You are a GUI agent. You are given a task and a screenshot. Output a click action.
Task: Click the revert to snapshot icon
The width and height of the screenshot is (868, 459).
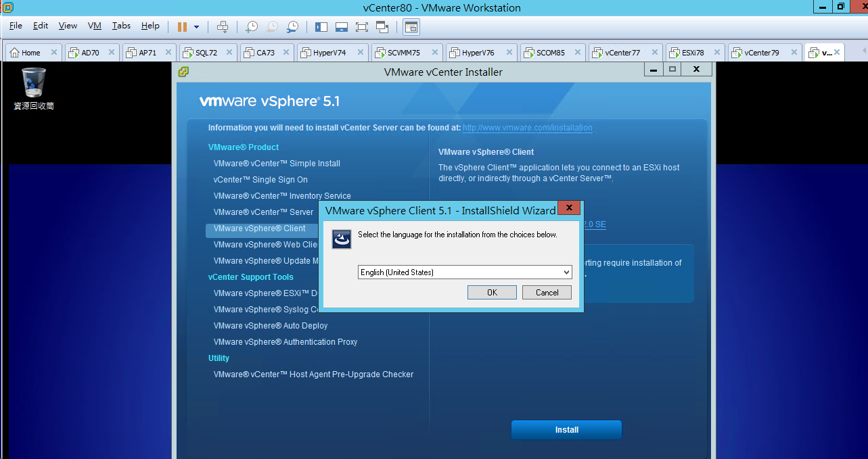[x=272, y=27]
